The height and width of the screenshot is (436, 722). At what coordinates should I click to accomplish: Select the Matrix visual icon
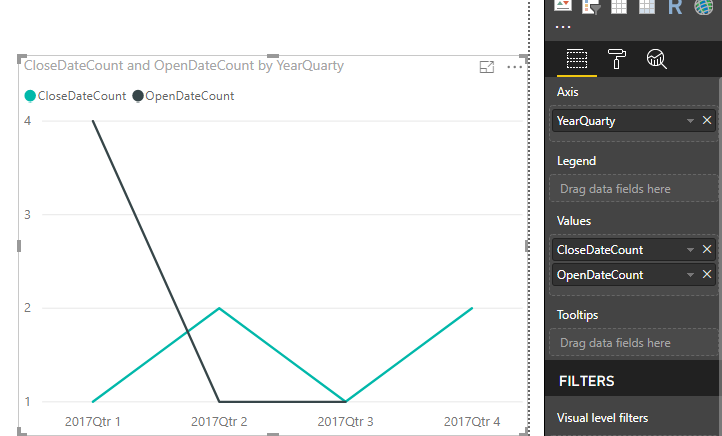pos(646,6)
